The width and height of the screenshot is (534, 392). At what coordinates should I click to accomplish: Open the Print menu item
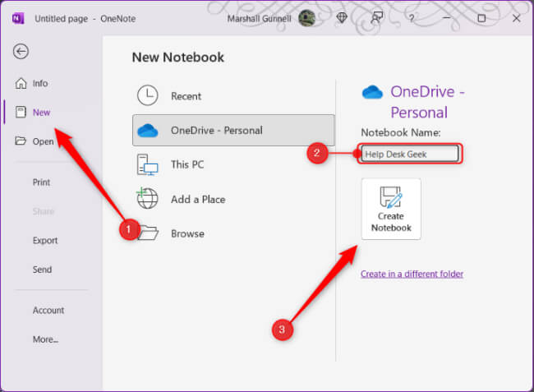(41, 182)
